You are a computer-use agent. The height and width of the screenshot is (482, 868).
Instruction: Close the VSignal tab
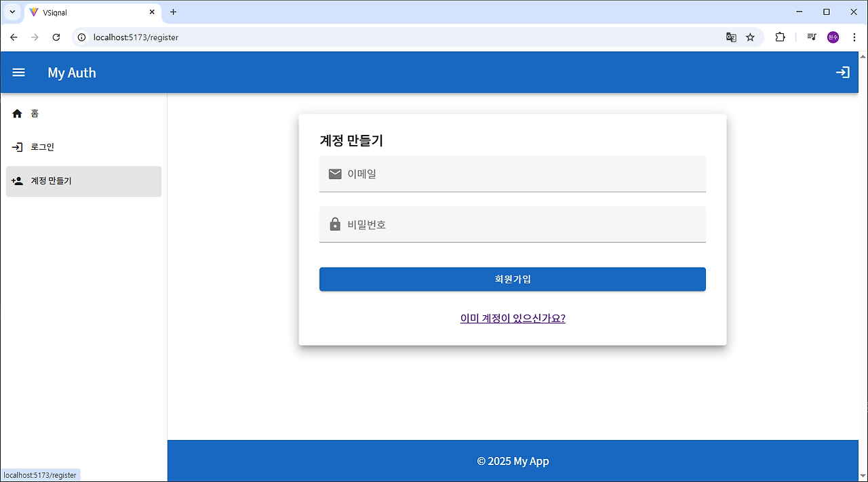tap(152, 12)
